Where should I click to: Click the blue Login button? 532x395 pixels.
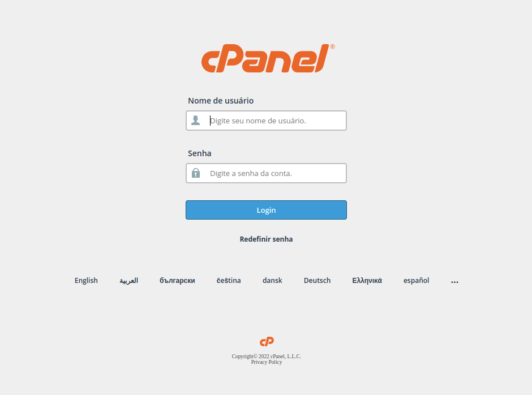267,210
